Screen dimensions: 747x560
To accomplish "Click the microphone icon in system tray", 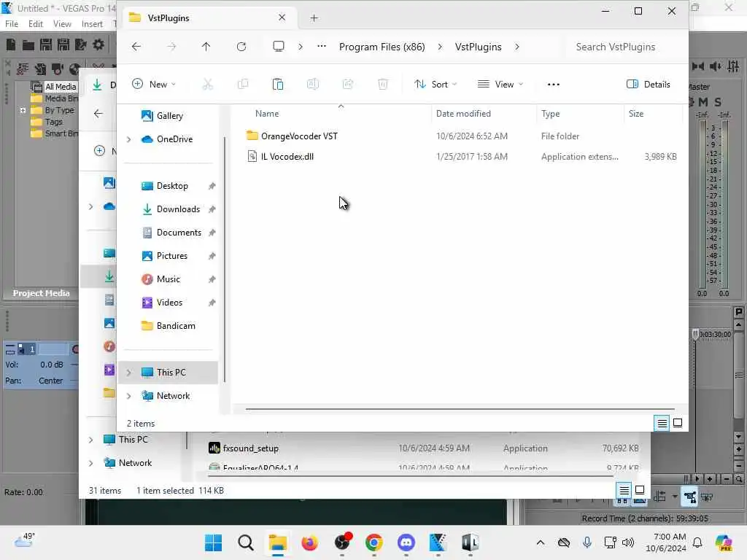I will (x=587, y=542).
